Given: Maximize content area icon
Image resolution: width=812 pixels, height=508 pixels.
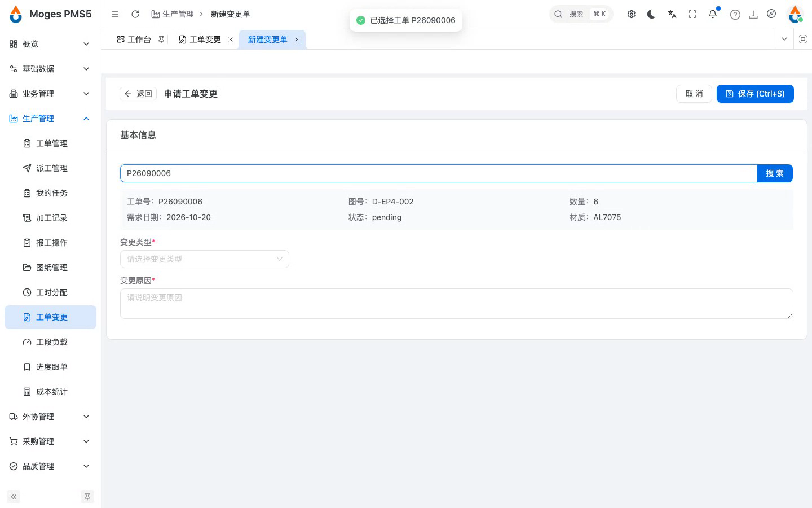Looking at the screenshot, I should tap(803, 39).
